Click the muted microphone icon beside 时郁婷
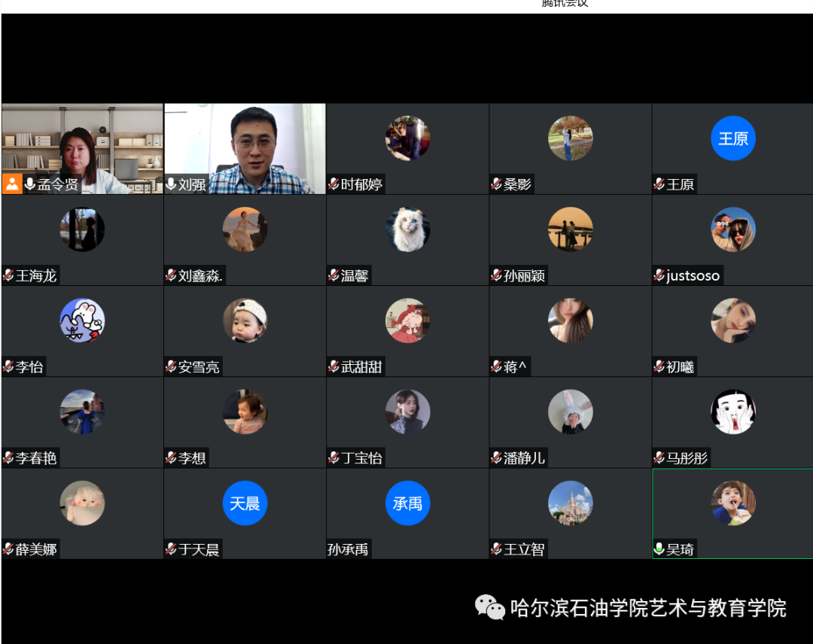The image size is (813, 644). click(x=333, y=184)
